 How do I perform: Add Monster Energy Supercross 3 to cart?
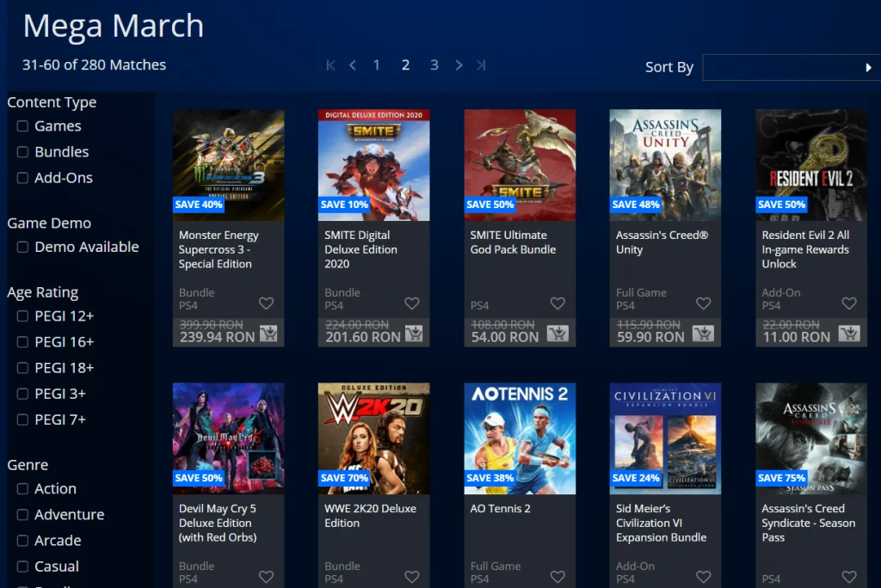click(268, 334)
